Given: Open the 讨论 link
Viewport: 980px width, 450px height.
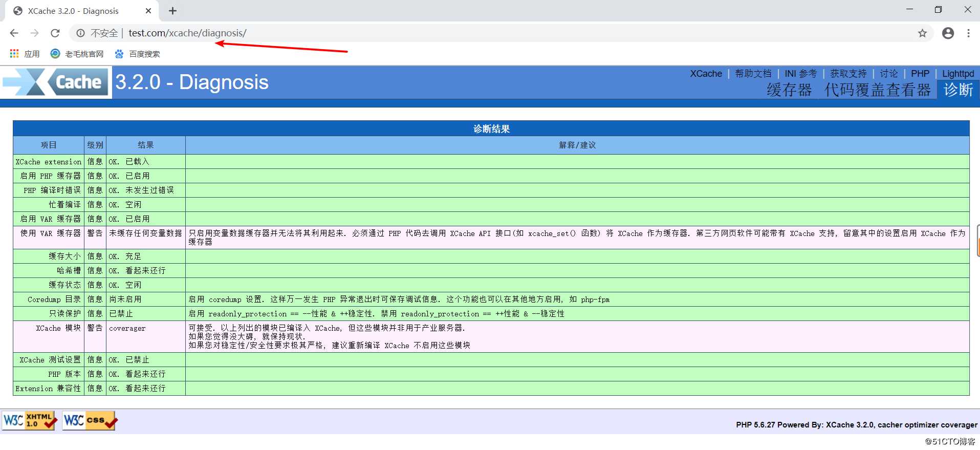Looking at the screenshot, I should point(889,74).
